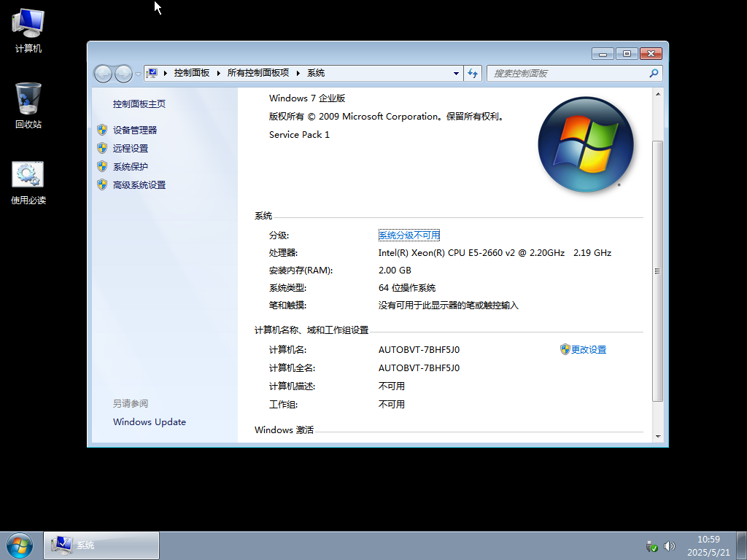Open the 计算机 desktop icon

coord(28,31)
